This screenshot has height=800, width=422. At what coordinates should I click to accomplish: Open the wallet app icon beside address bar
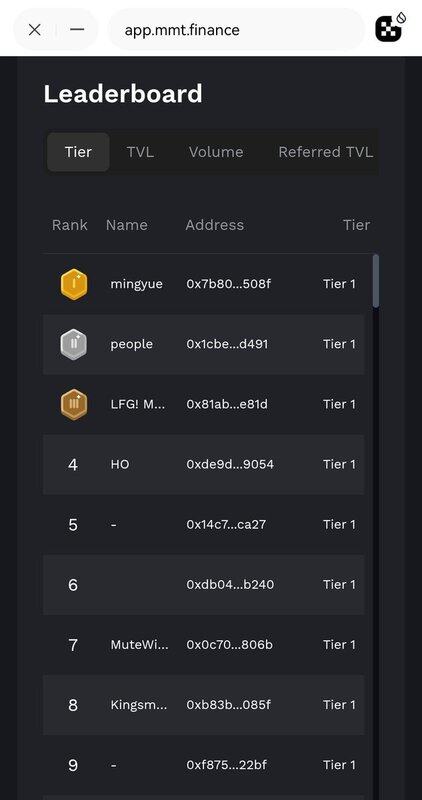(x=390, y=28)
